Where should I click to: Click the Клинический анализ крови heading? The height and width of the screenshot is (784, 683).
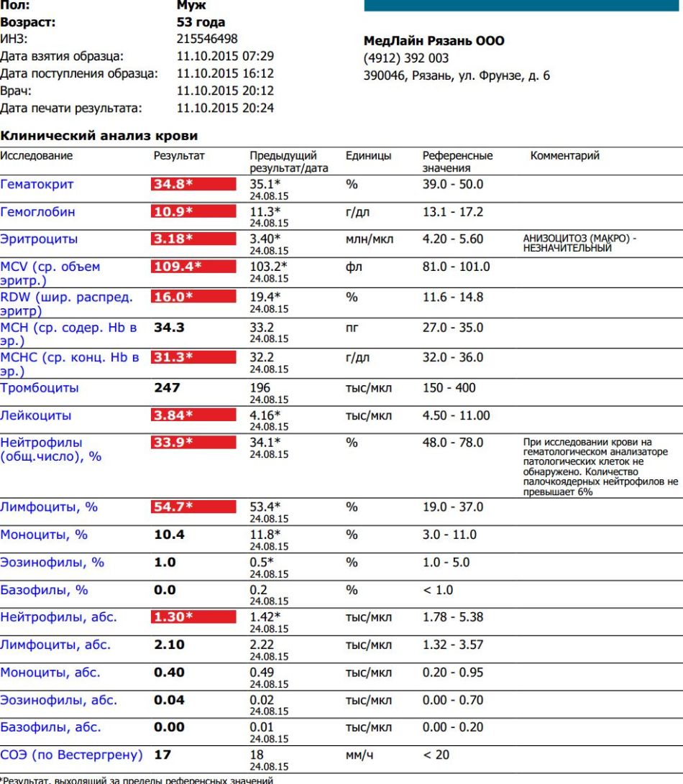pos(98,136)
